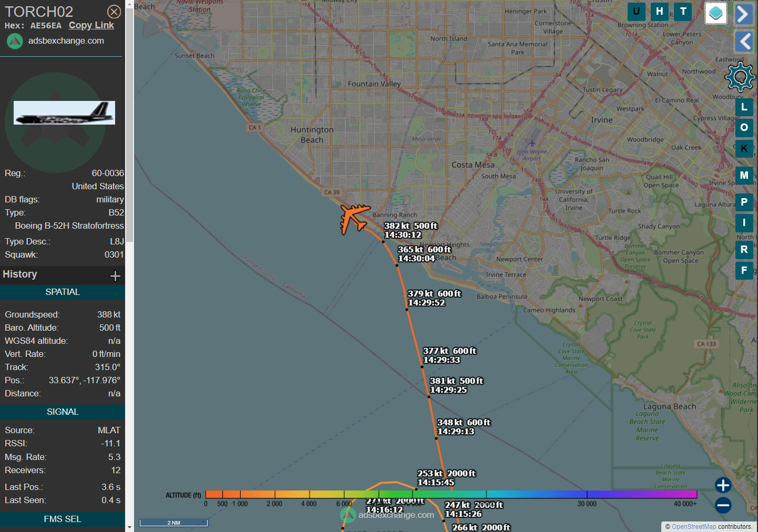Click the left arrow sidebar button

pyautogui.click(x=744, y=41)
